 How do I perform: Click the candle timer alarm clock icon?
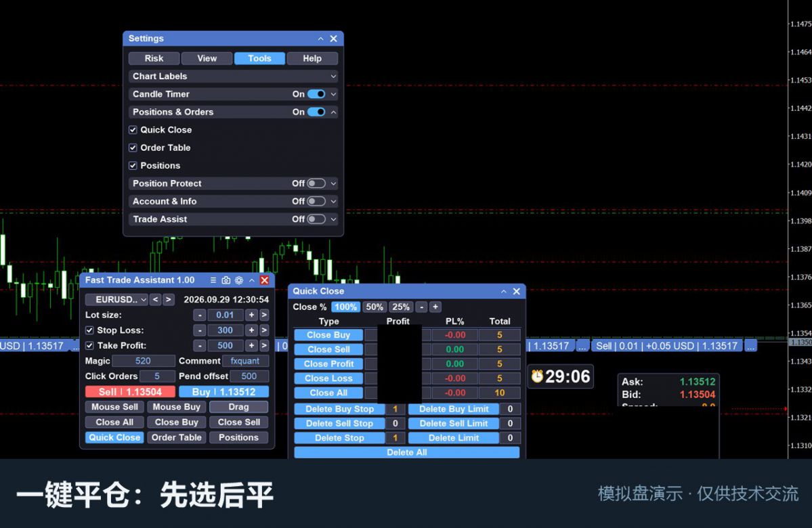point(537,376)
